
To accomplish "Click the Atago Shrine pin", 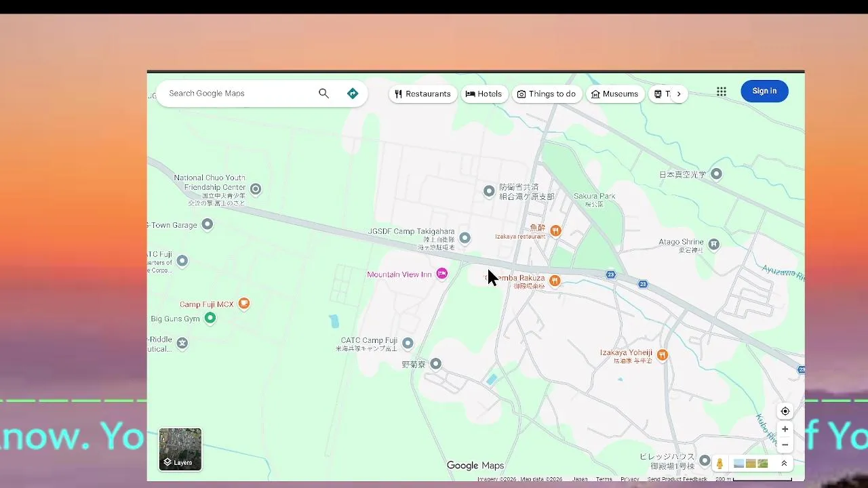I will tap(713, 243).
